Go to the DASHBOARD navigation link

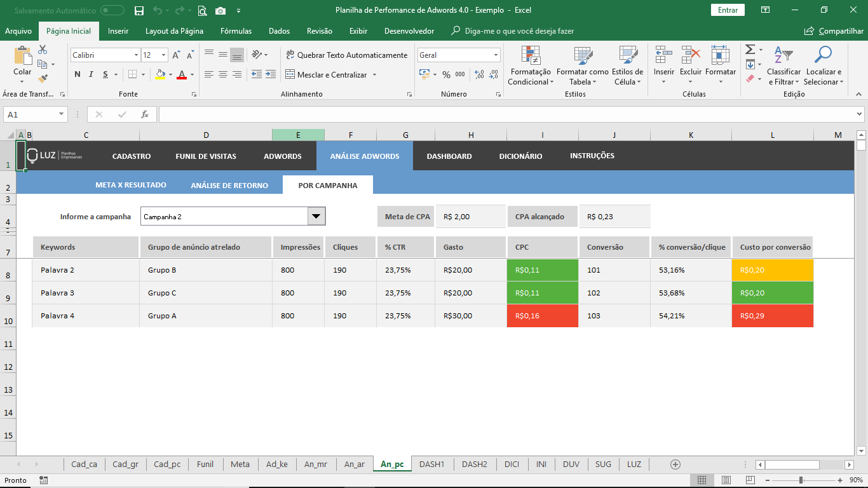tap(449, 156)
